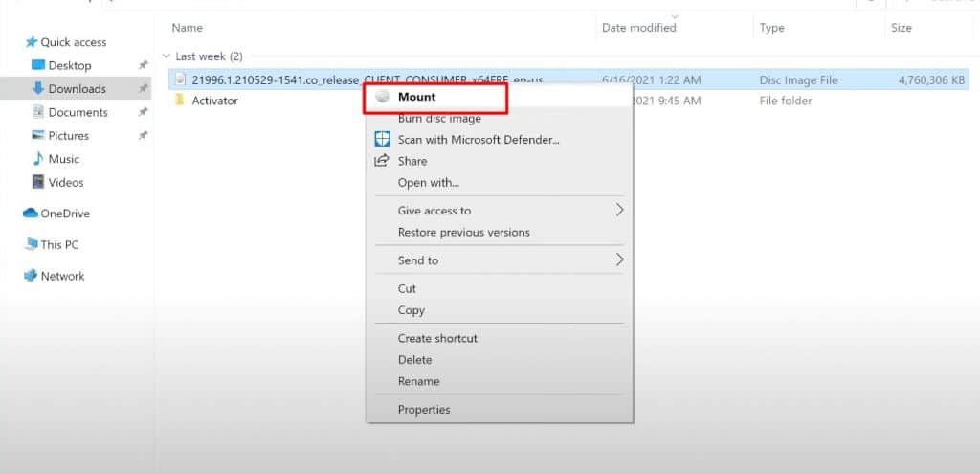Sort by the Date modified column
The width and height of the screenshot is (980, 474).
638,28
